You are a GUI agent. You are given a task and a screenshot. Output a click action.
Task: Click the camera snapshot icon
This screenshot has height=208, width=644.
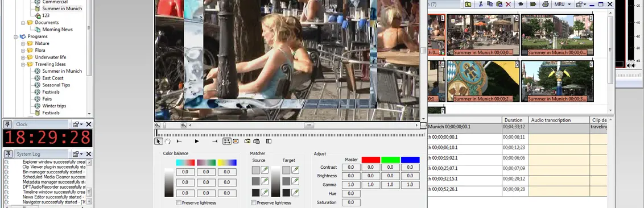pyautogui.click(x=247, y=141)
